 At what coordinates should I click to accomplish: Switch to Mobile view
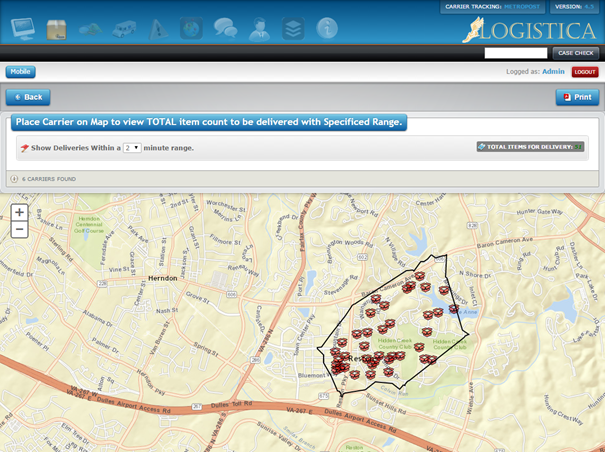(20, 72)
